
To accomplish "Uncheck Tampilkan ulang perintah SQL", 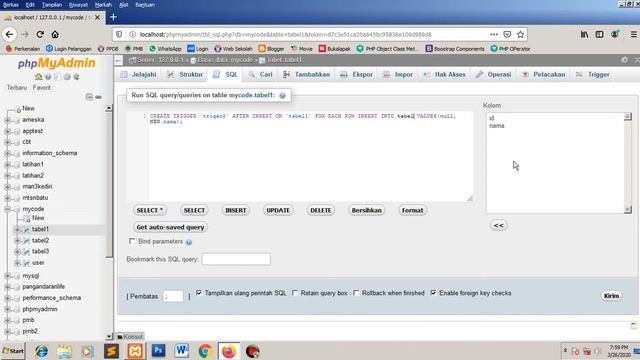I will pyautogui.click(x=199, y=293).
